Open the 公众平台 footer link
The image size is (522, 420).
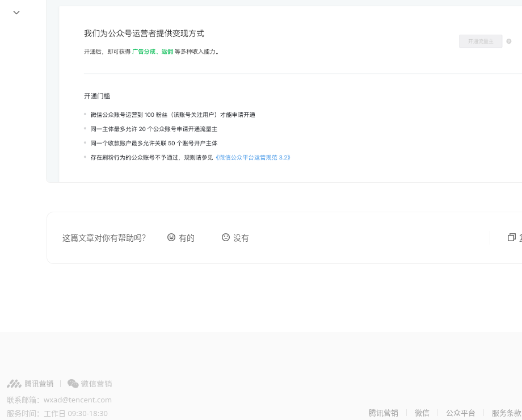tap(460, 413)
